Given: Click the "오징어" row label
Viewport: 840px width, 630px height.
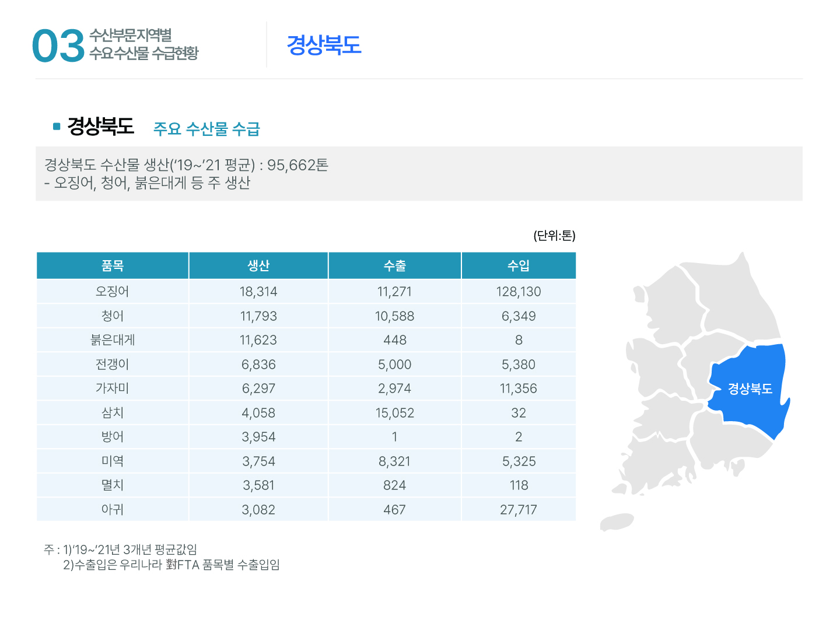Looking at the screenshot, I should pyautogui.click(x=113, y=292).
